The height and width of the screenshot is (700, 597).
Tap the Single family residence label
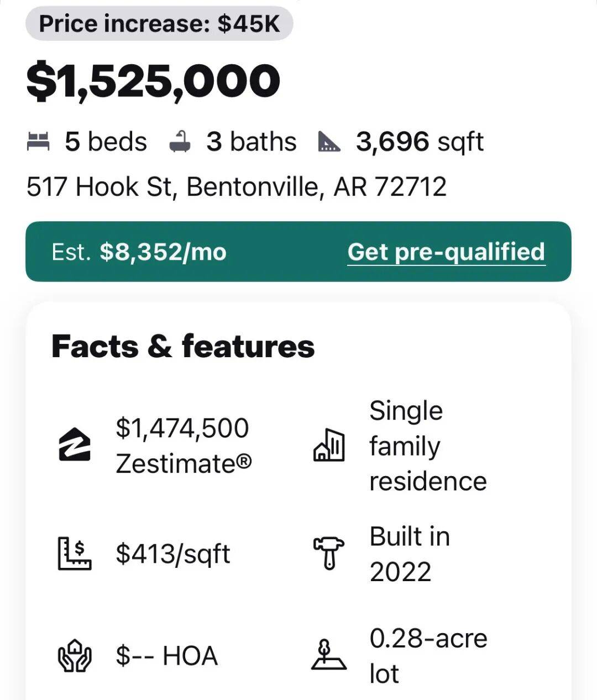point(427,446)
